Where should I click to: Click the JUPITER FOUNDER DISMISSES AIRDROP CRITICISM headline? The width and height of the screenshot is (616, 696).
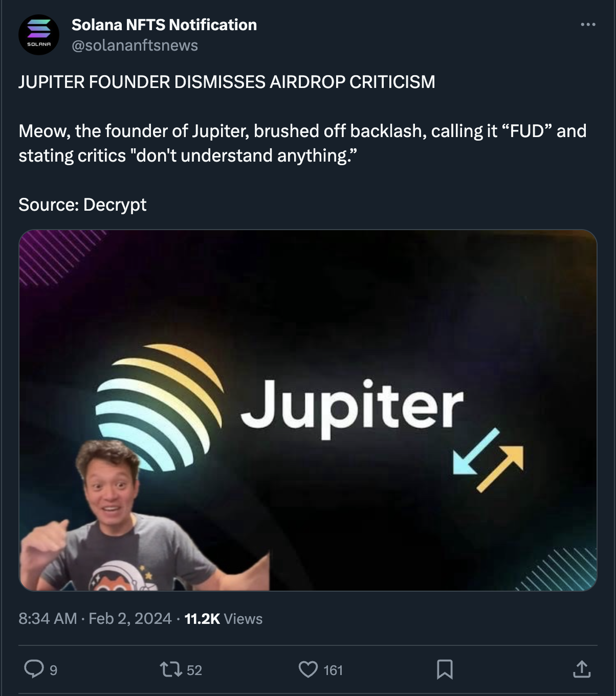pyautogui.click(x=227, y=82)
